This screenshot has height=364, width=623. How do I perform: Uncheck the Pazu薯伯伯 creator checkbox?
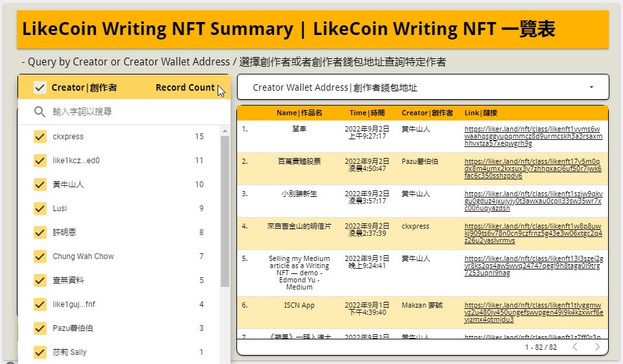40,328
